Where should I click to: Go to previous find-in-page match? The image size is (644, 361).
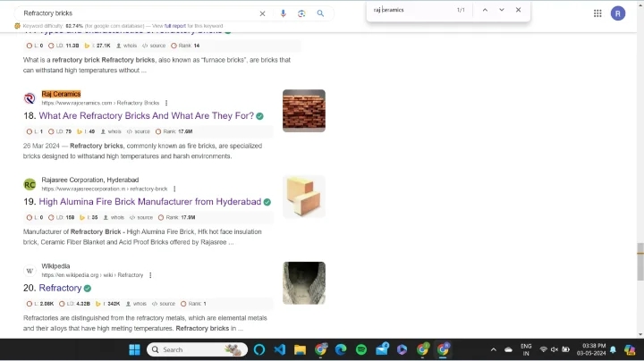click(485, 10)
